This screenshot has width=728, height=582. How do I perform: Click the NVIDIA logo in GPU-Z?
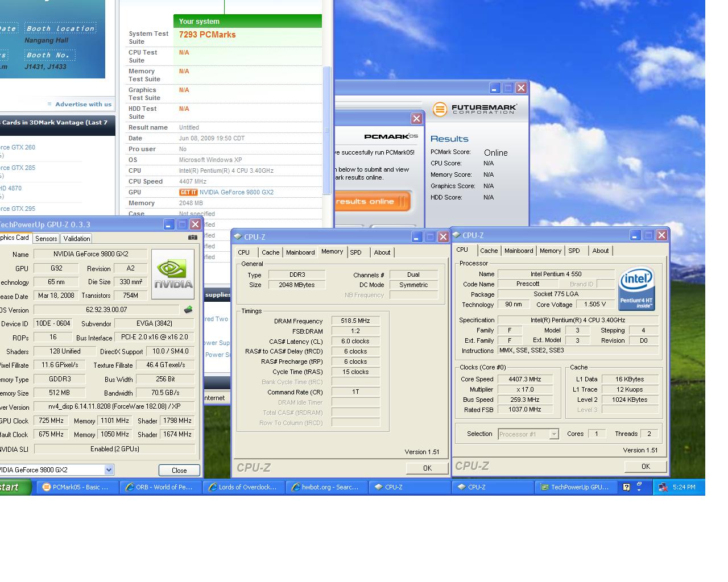[x=173, y=275]
